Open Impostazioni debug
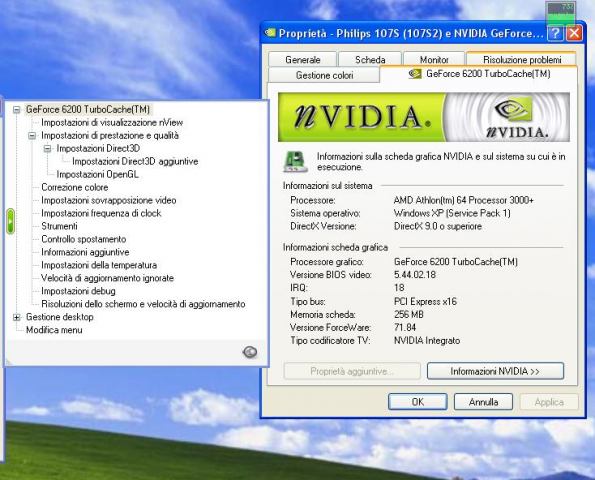This screenshot has height=480, width=595. click(x=78, y=291)
